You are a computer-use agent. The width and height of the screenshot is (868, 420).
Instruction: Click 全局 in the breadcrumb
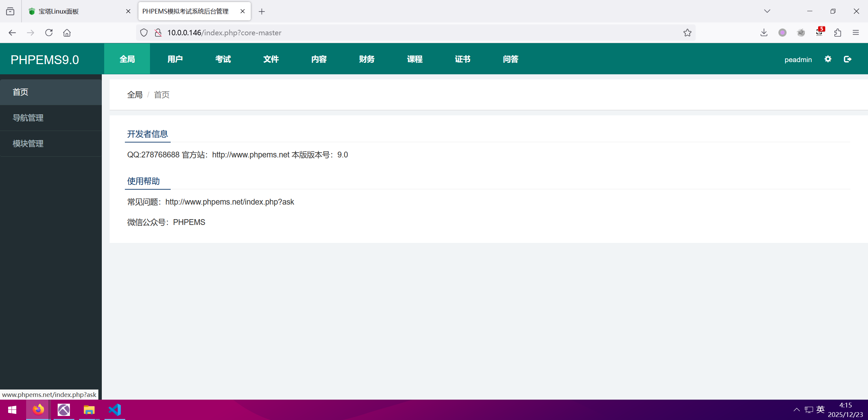pyautogui.click(x=135, y=95)
